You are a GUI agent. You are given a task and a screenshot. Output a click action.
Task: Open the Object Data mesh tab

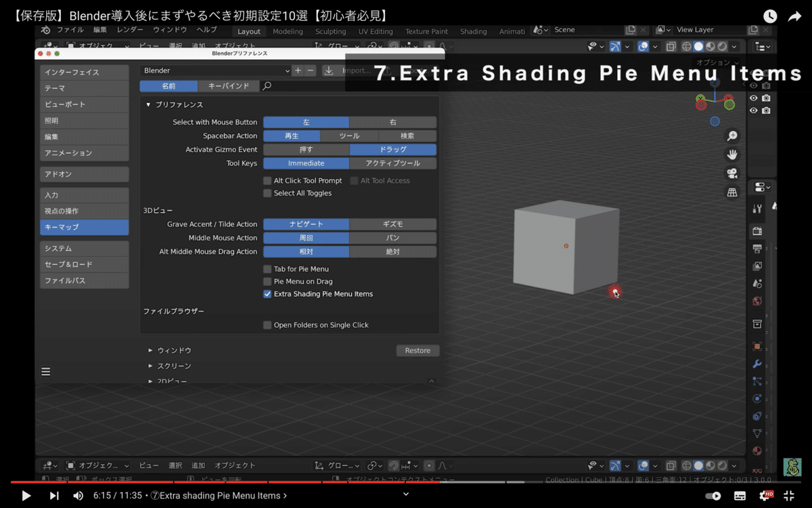click(757, 433)
